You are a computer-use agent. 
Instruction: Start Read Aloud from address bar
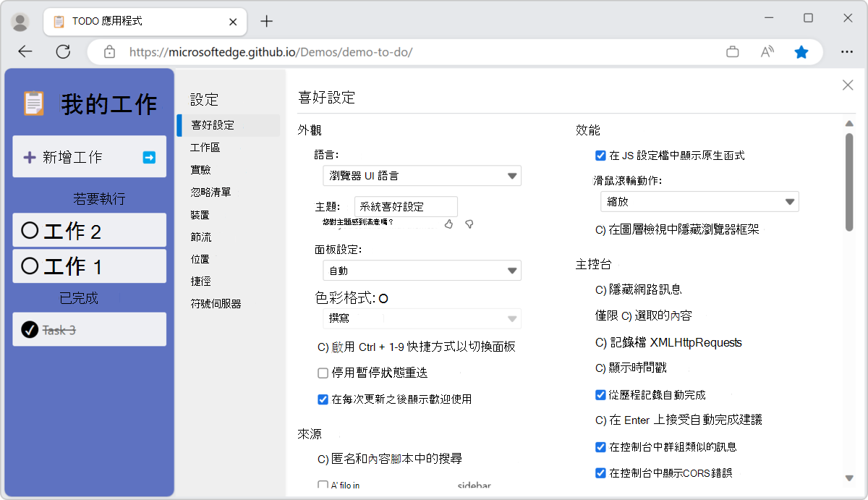pyautogui.click(x=767, y=52)
